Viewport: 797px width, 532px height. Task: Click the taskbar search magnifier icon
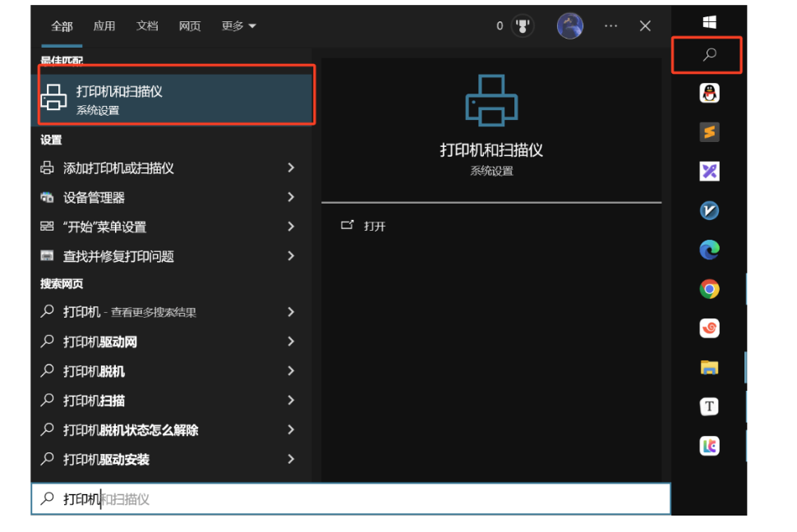pyautogui.click(x=709, y=54)
